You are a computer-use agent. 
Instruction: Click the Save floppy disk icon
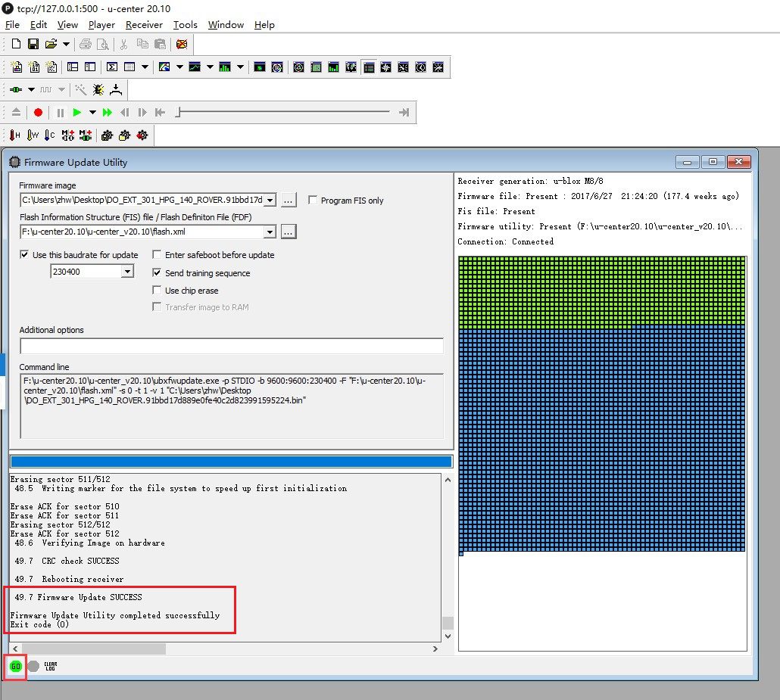tap(33, 44)
